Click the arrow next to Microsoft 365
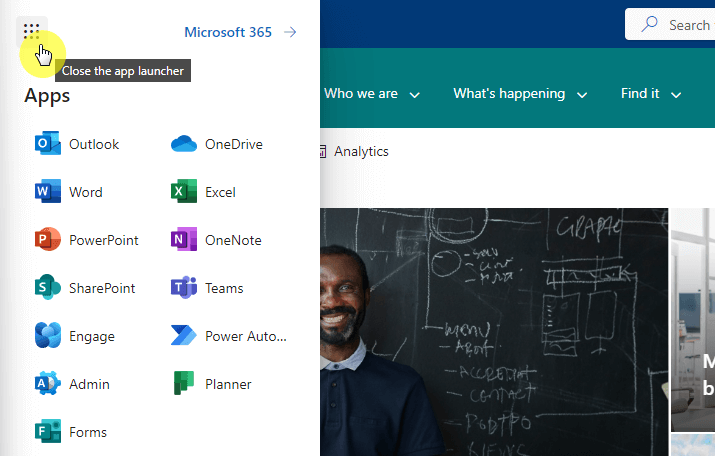The height and width of the screenshot is (456, 715). point(290,32)
